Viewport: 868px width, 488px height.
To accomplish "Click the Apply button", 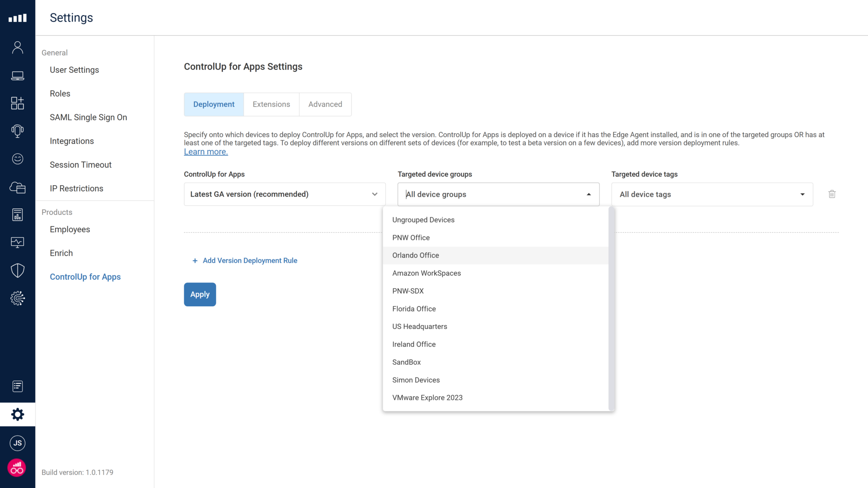I will click(200, 294).
